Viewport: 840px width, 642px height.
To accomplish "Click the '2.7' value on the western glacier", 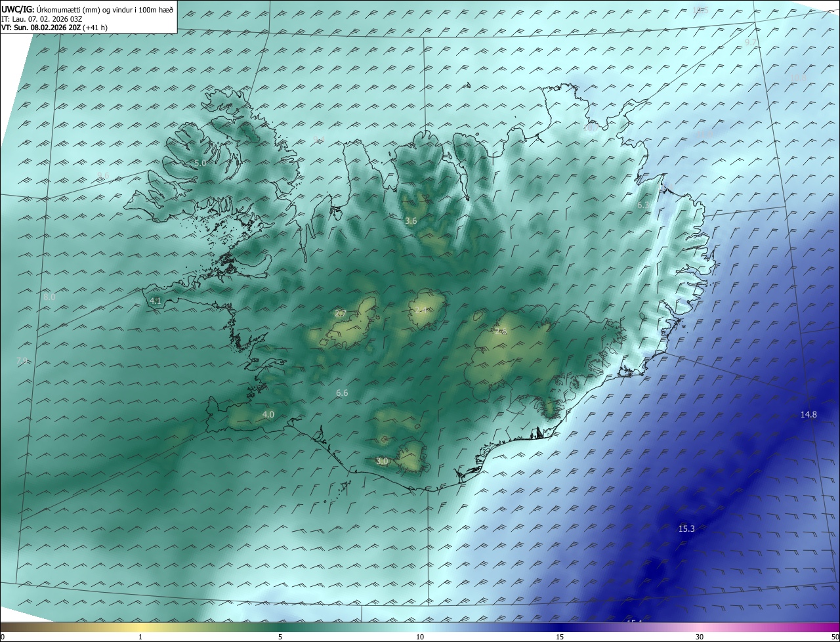I will [x=341, y=314].
